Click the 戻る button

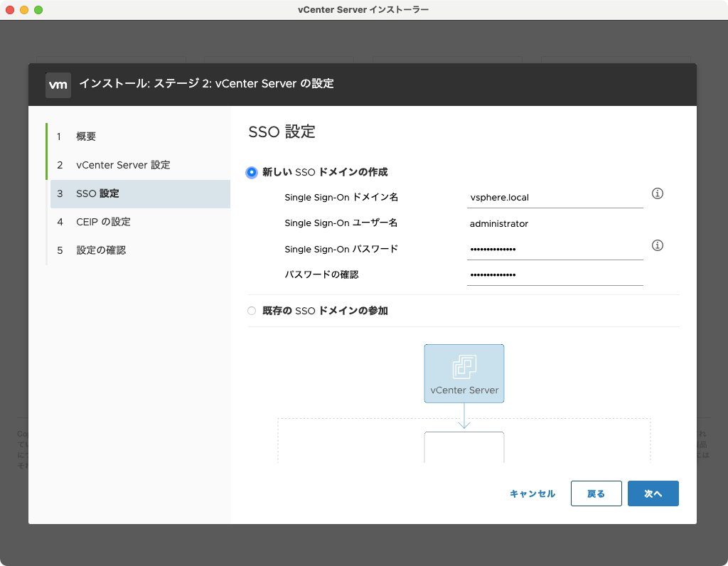point(596,493)
